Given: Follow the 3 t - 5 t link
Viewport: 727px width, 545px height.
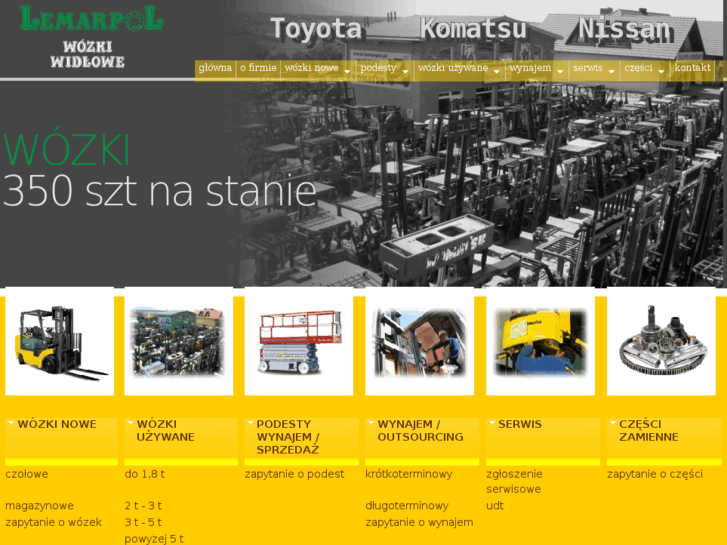Looking at the screenshot, I should (x=143, y=522).
